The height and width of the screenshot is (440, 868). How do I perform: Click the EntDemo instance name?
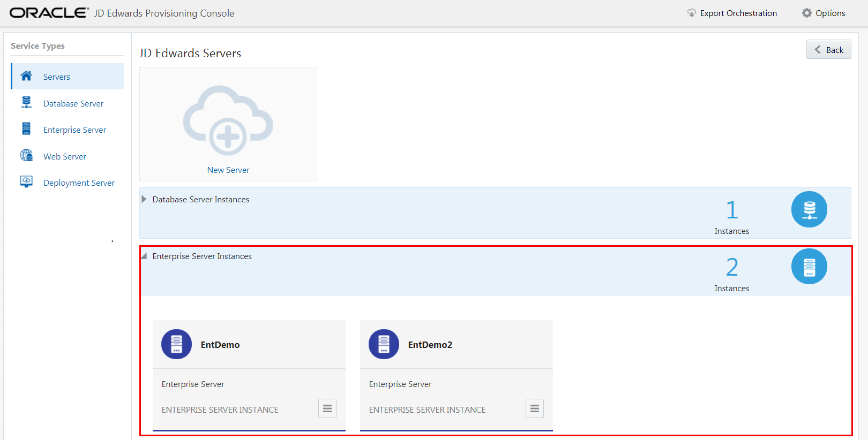(x=220, y=345)
